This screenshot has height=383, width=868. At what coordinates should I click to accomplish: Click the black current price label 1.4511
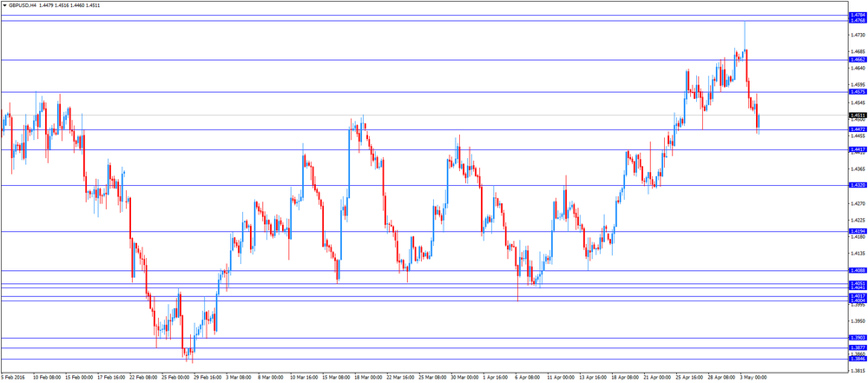pyautogui.click(x=858, y=116)
